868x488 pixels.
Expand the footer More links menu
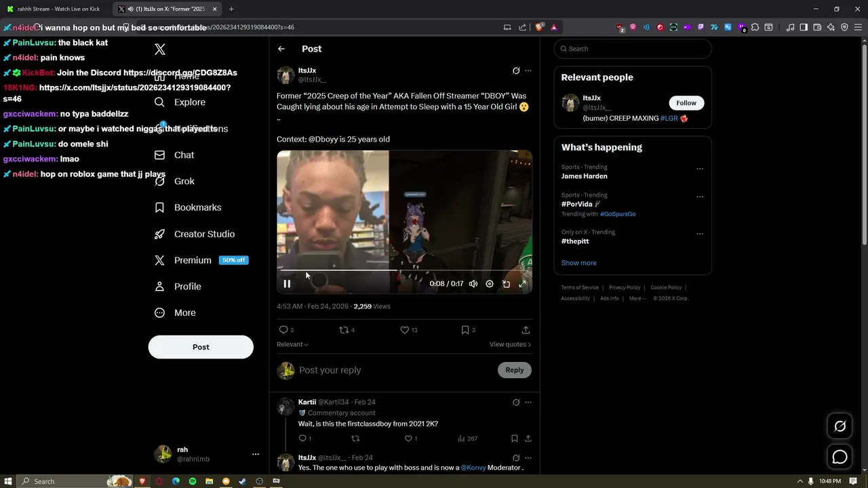[637, 298]
